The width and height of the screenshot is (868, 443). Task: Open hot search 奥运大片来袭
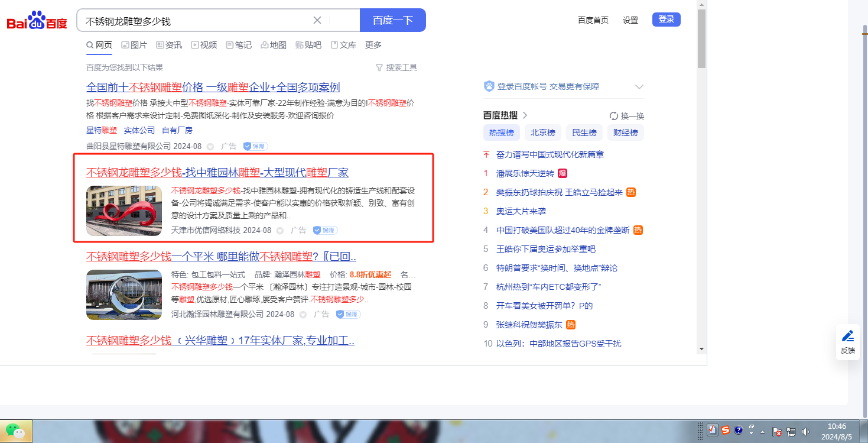[521, 211]
